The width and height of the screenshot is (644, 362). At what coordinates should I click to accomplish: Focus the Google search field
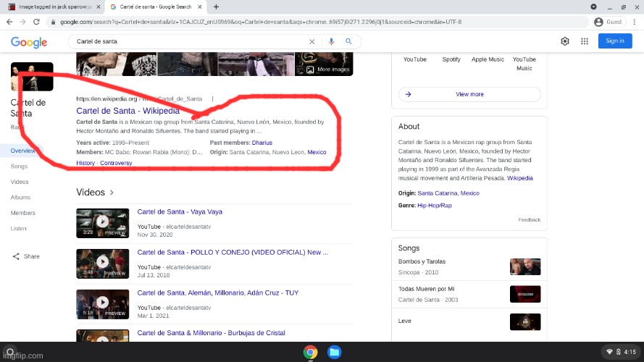click(x=189, y=41)
